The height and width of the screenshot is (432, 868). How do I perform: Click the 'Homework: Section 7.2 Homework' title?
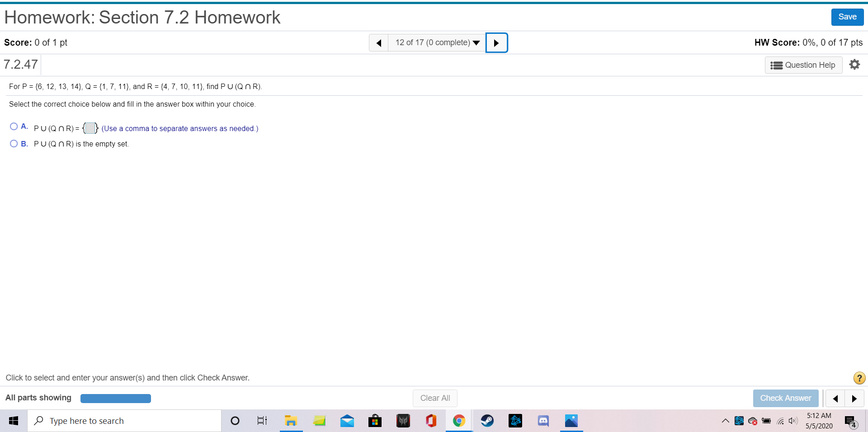click(142, 18)
